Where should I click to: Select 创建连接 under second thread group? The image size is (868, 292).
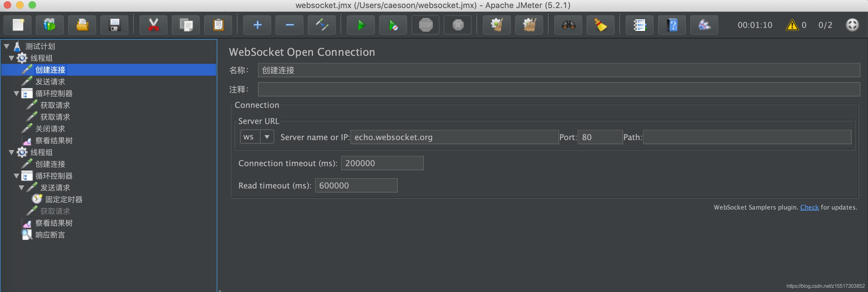tap(50, 164)
